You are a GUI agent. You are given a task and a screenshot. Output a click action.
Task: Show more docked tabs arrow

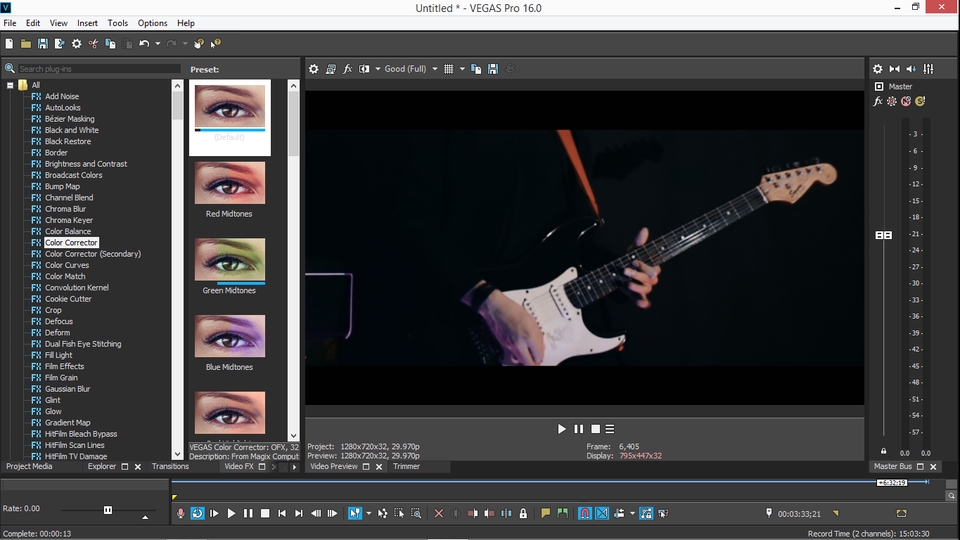click(294, 467)
